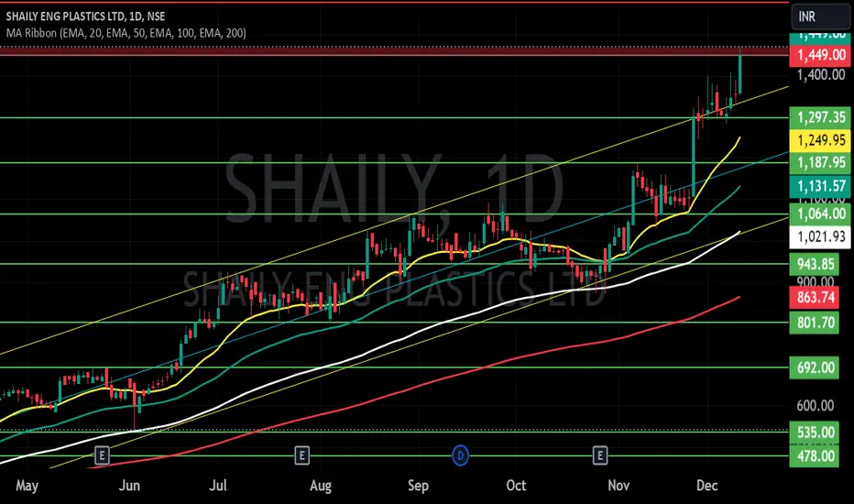Screen dimensions: 854x504
Task: Click the Aug label on time axis
Action: pos(321,486)
